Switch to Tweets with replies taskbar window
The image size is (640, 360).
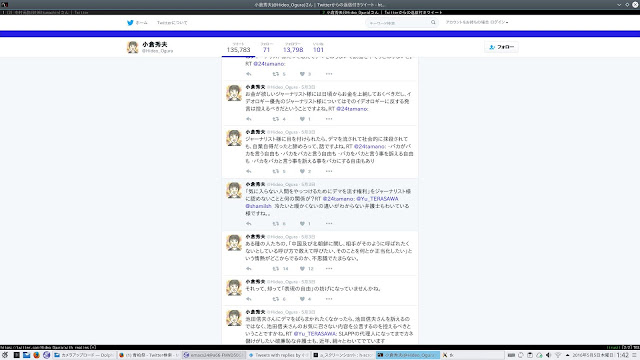click(278, 355)
